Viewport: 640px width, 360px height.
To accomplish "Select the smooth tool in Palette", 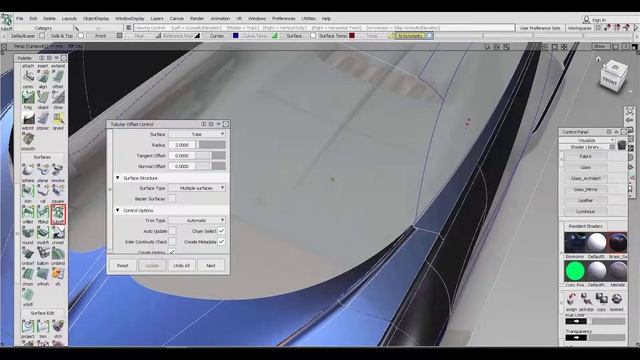I will [28, 139].
